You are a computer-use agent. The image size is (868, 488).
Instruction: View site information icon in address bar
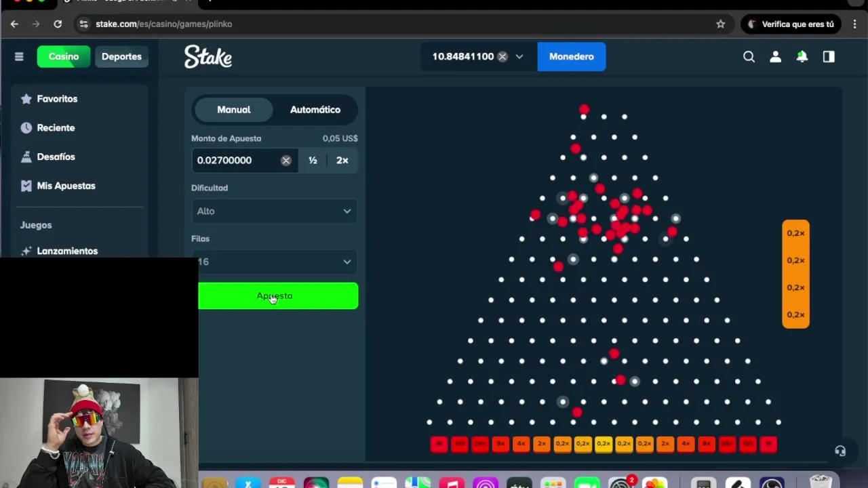(83, 24)
